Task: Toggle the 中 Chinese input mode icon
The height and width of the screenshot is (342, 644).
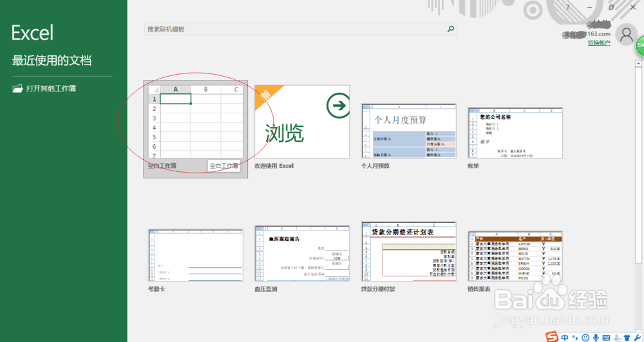Action: click(x=565, y=337)
